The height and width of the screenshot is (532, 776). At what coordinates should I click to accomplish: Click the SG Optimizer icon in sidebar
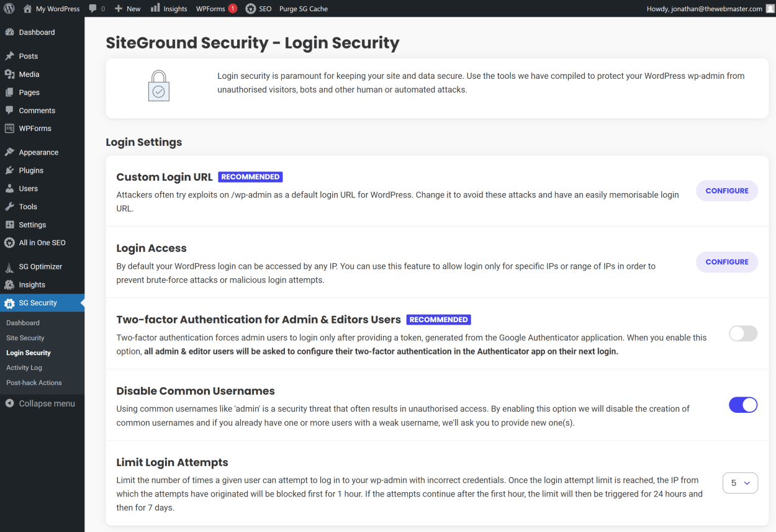pos(9,267)
